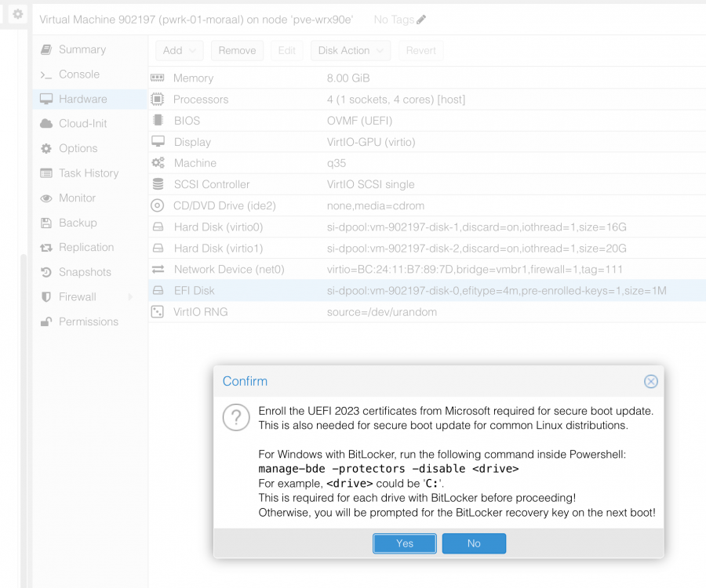
Task: Click the Console prompt icon
Action: tap(46, 74)
